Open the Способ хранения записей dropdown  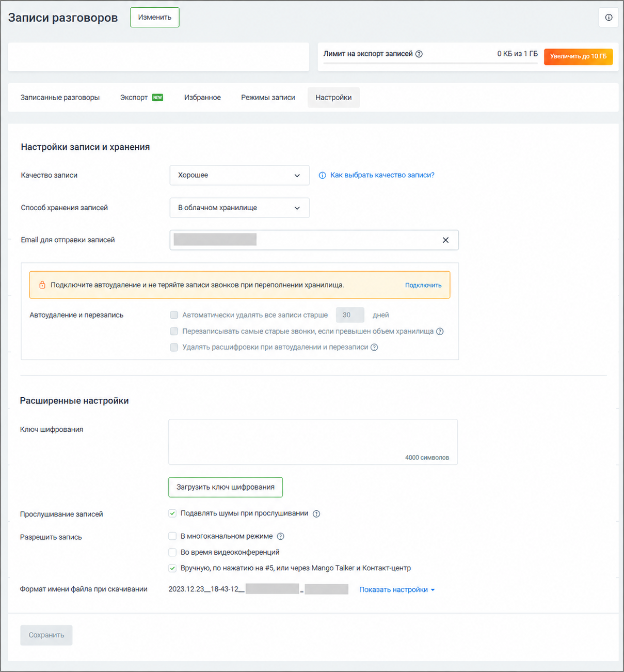(239, 208)
